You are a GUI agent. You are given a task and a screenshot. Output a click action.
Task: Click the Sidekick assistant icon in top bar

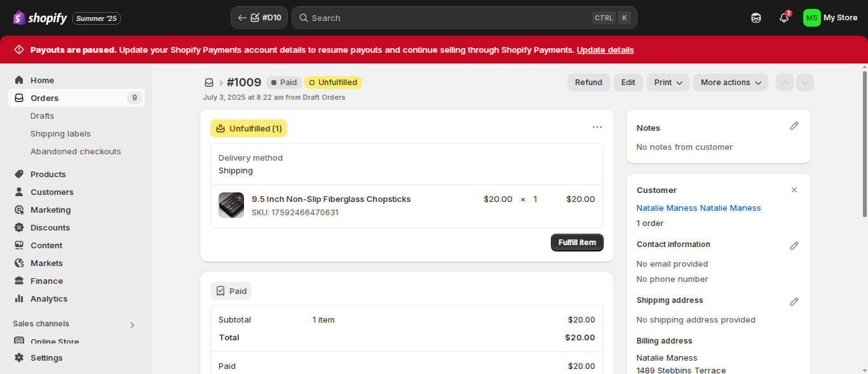click(756, 18)
